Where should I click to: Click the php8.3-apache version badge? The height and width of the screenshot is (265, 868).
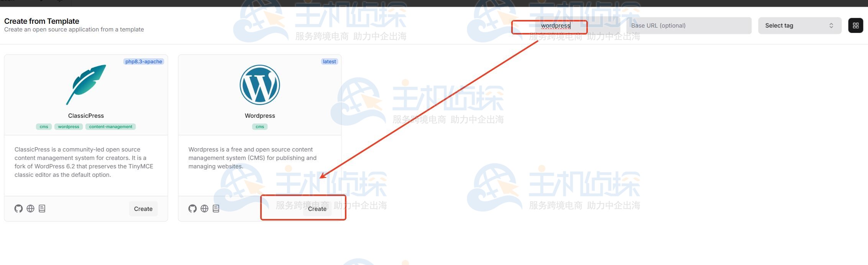coord(144,61)
